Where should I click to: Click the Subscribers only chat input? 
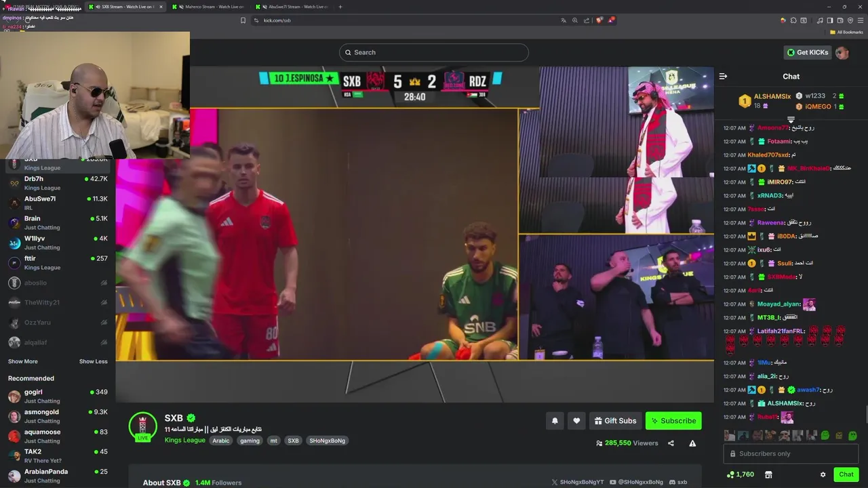tap(791, 453)
